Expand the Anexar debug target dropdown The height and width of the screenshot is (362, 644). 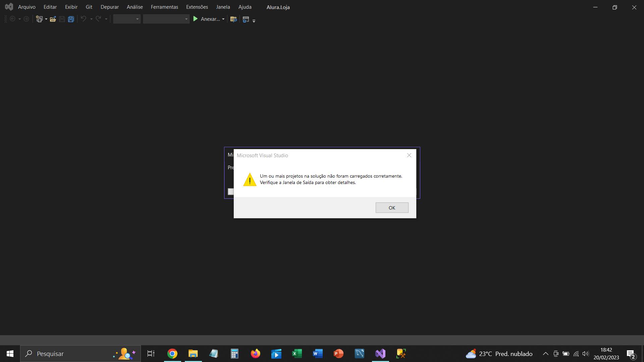pyautogui.click(x=223, y=19)
